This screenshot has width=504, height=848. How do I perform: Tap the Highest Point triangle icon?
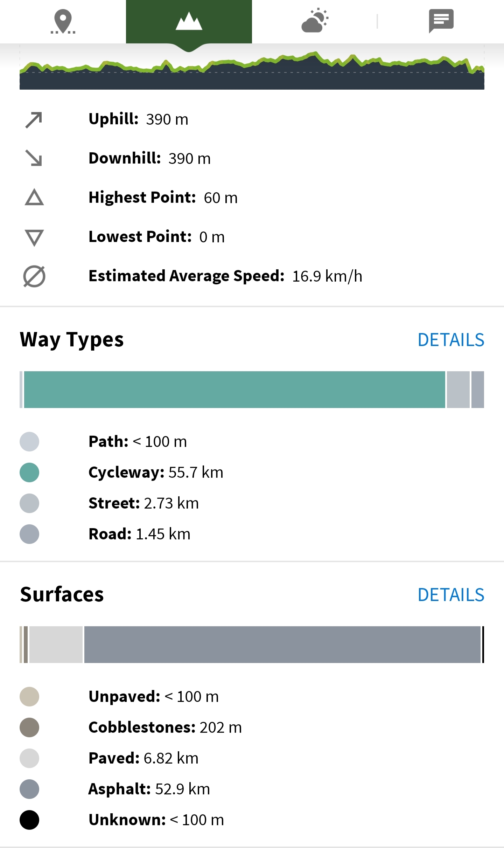[x=34, y=197]
